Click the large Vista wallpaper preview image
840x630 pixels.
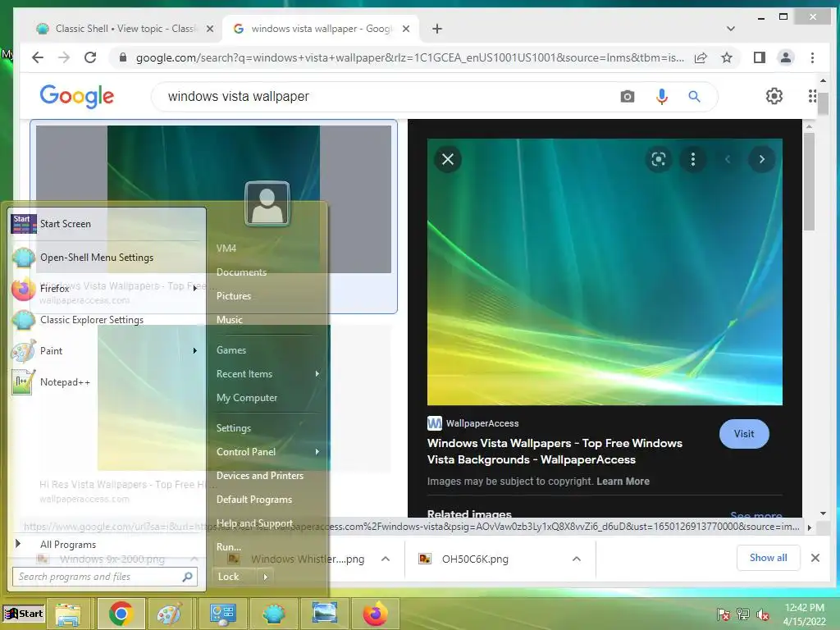coord(605,272)
